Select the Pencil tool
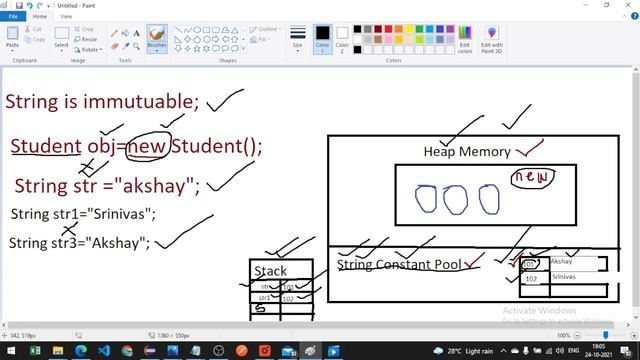Image resolution: width=640 pixels, height=360 pixels. tap(115, 33)
